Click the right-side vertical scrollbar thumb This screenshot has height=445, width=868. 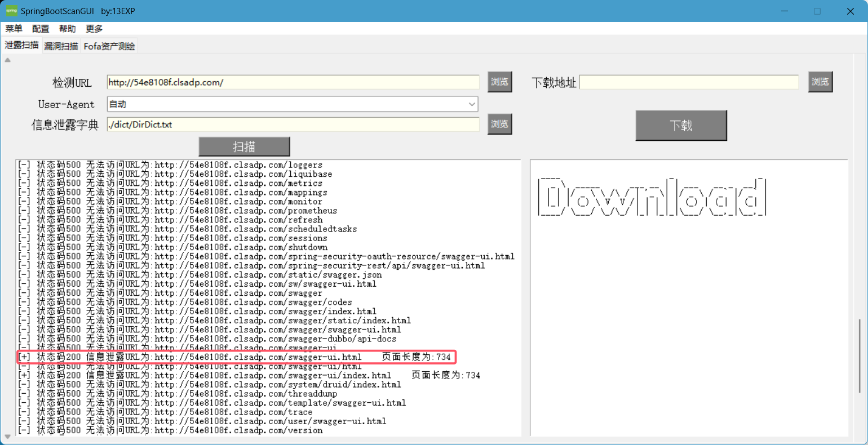tap(860, 355)
